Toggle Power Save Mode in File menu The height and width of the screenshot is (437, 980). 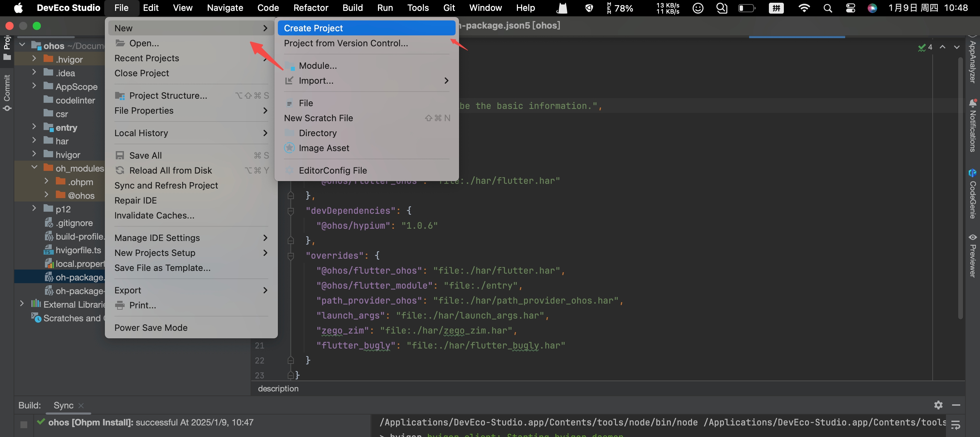click(x=191, y=327)
